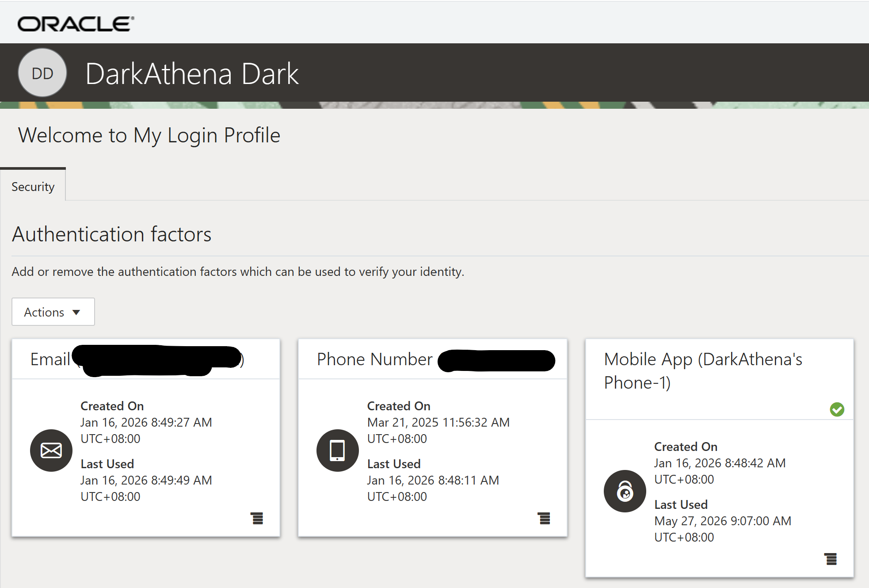Click Mobile App last used May 27, 2026 9:07:00 AM

[723, 529]
